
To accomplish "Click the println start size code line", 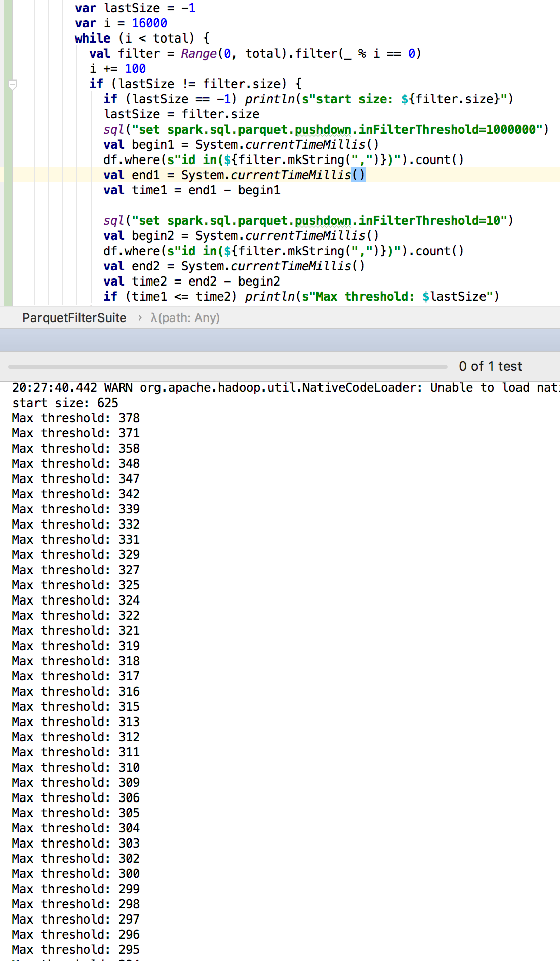I will point(308,99).
